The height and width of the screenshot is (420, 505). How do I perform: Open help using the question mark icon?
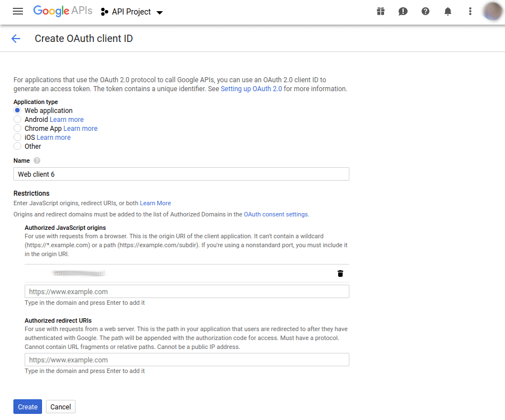425,11
